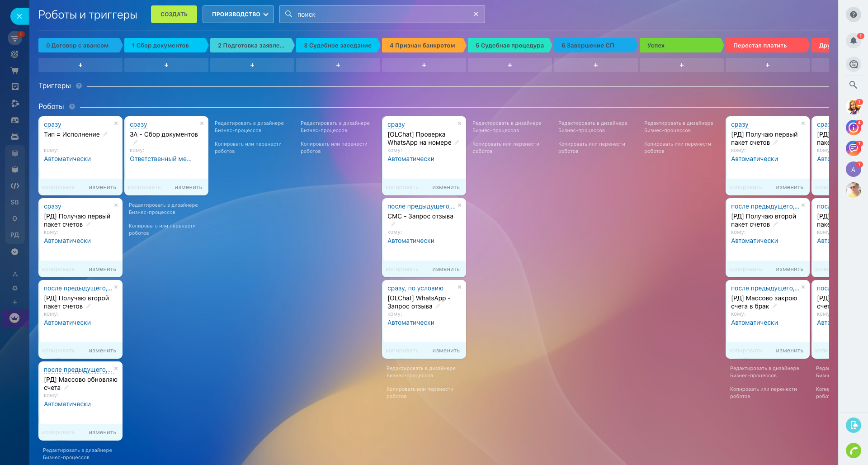
Task: Select the '1 Сбор документов' stage
Action: [165, 45]
